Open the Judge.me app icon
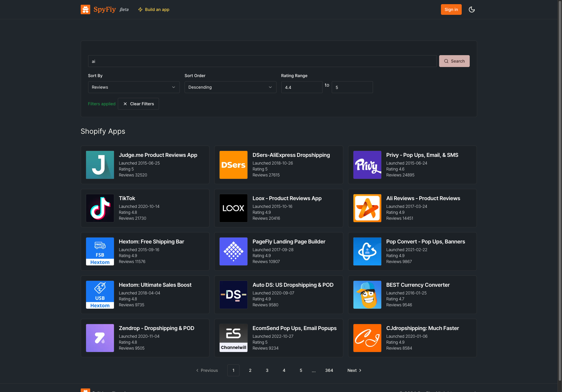Screen dimensions: 562x392 coord(100,165)
